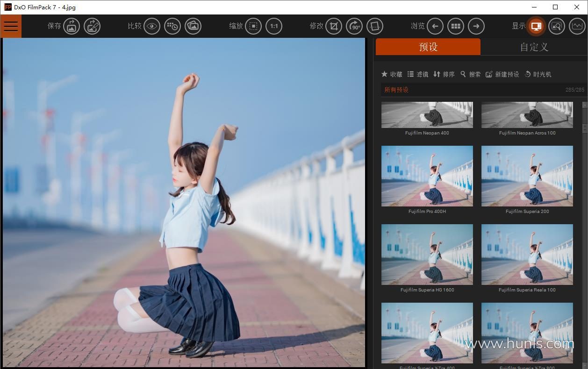Click the fit-to-screen zoom icon

pos(253,26)
